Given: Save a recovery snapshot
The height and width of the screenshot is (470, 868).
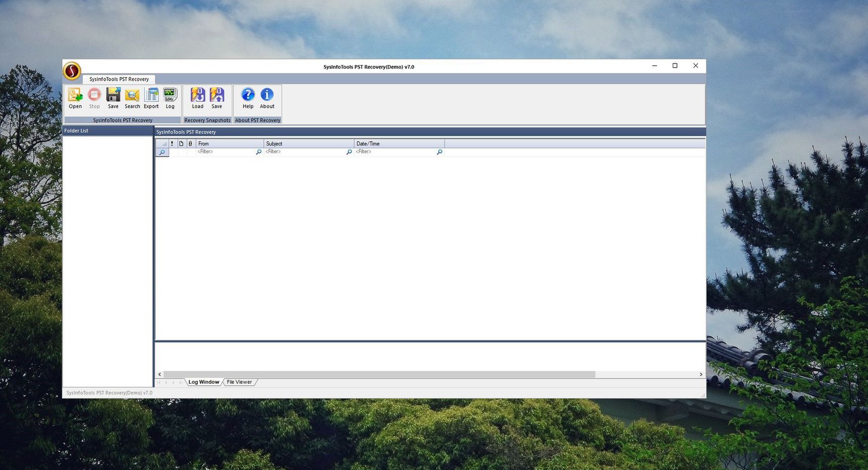Looking at the screenshot, I should click(216, 98).
